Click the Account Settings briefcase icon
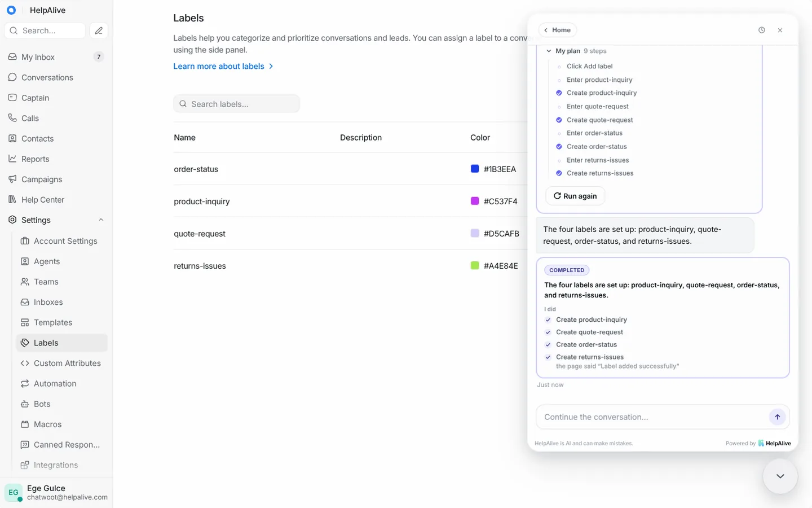Viewport: 812px width, 508px height. click(25, 241)
